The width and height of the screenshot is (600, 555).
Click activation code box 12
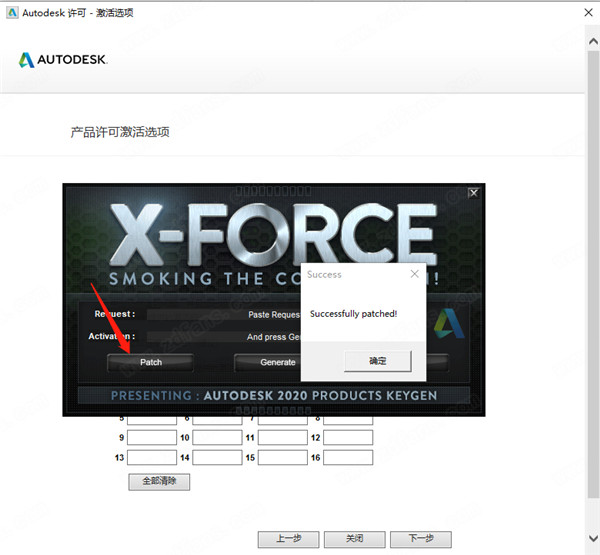coord(348,437)
